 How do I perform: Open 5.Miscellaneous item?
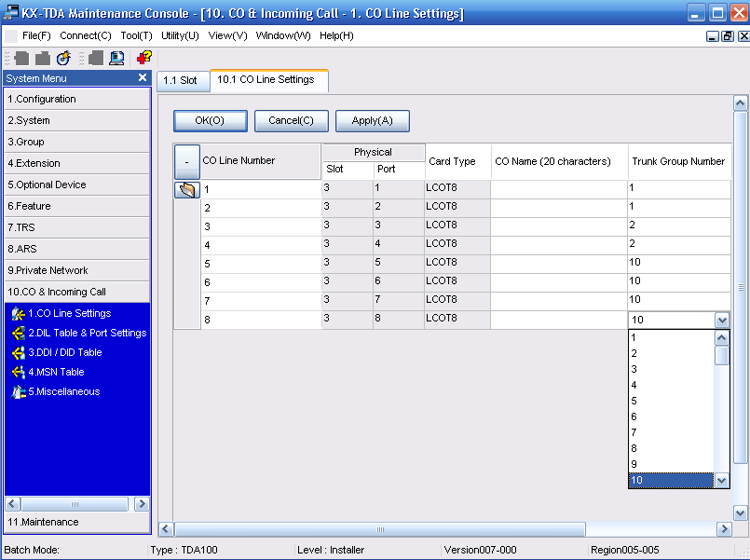tap(64, 392)
